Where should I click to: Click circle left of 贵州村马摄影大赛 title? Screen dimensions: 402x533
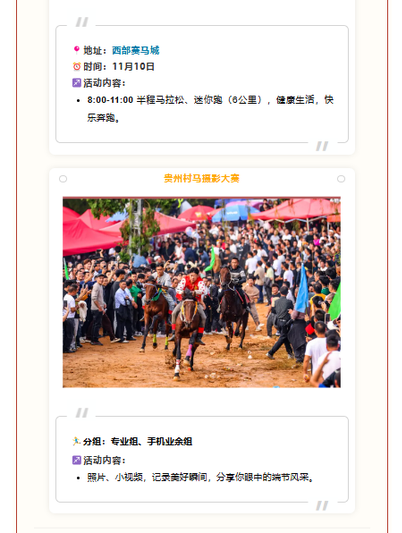tap(63, 179)
